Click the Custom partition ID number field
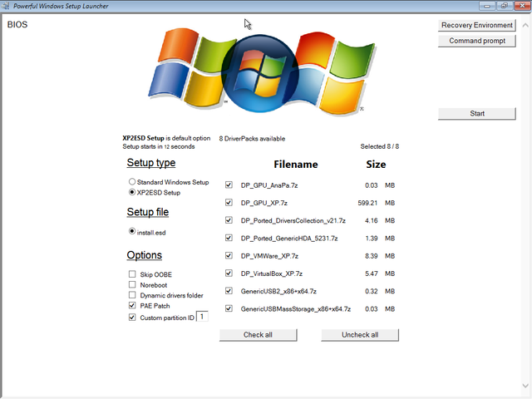 pyautogui.click(x=202, y=316)
